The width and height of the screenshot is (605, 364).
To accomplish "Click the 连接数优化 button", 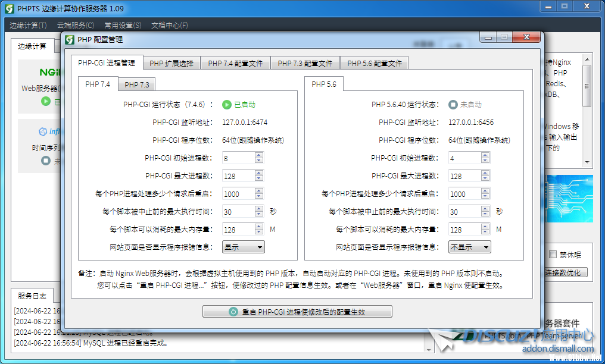I will 566,272.
